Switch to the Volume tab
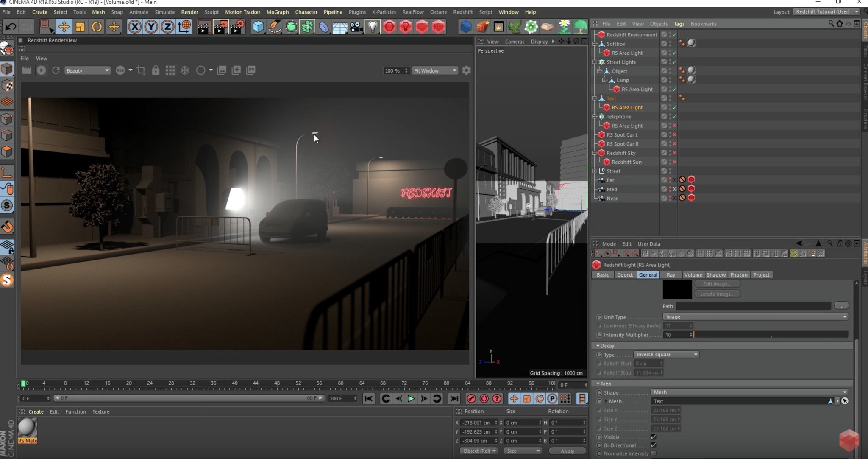Image resolution: width=868 pixels, height=459 pixels. coord(693,275)
